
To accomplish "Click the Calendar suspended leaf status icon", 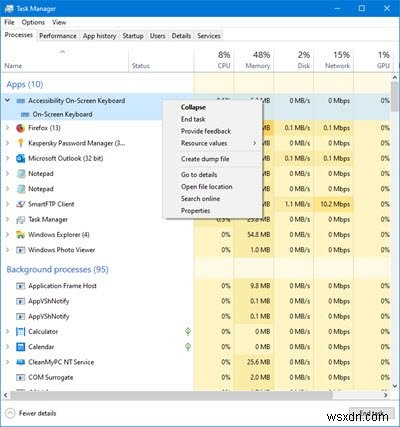I will tap(188, 347).
